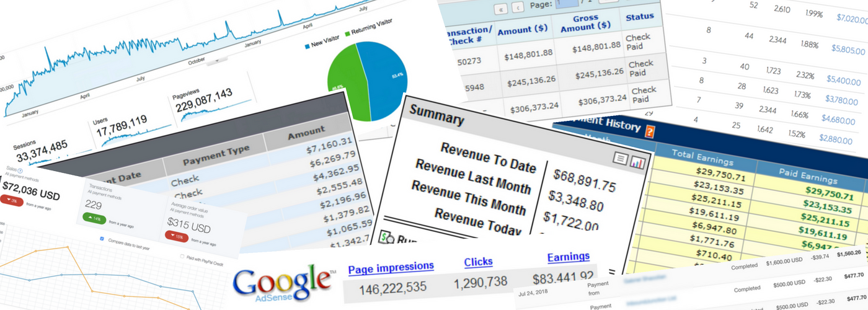Click the New Visitor blue legend swatch
This screenshot has width=868, height=310.
308,46
